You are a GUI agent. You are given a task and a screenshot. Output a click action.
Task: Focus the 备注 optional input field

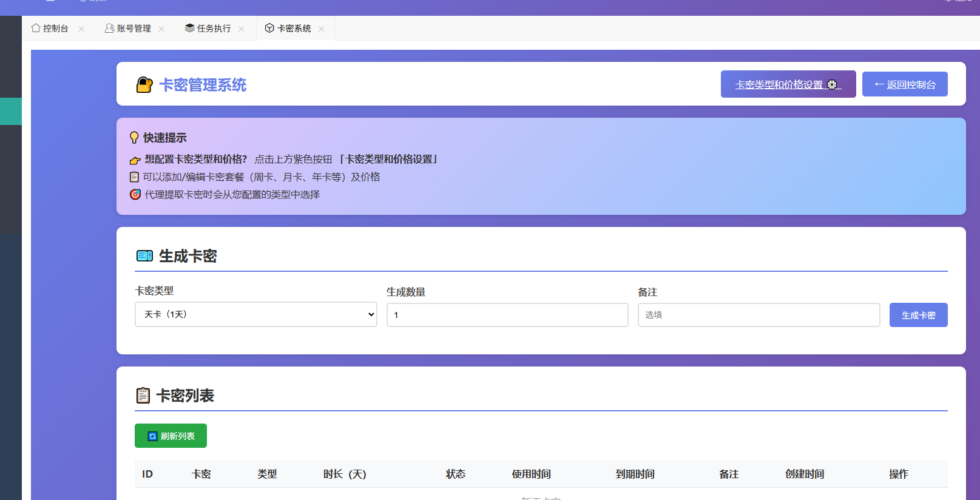click(759, 315)
